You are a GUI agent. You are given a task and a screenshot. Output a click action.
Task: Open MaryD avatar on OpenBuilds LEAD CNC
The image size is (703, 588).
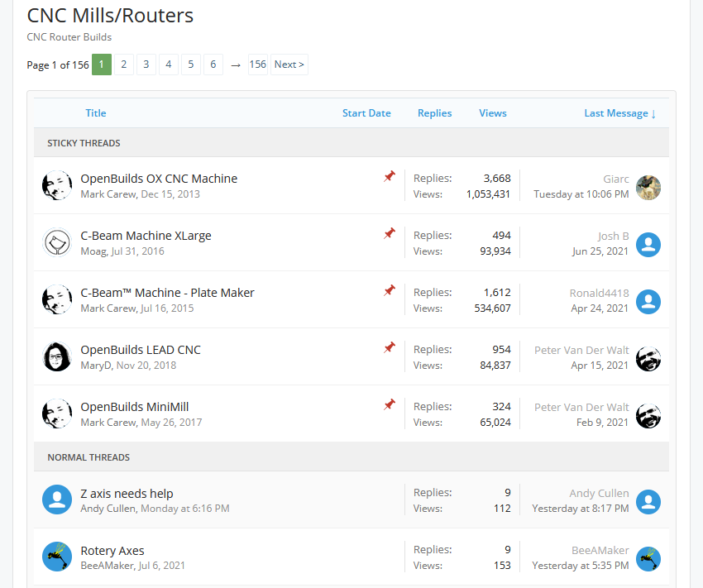point(57,356)
